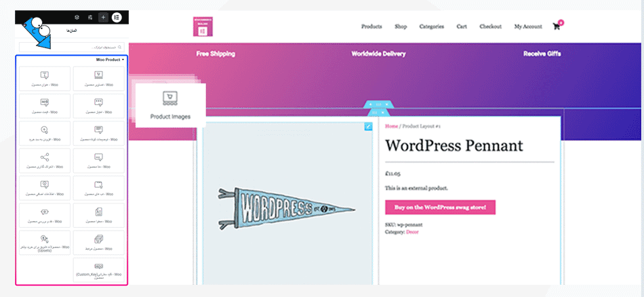Go to the Shop menu item

401,26
